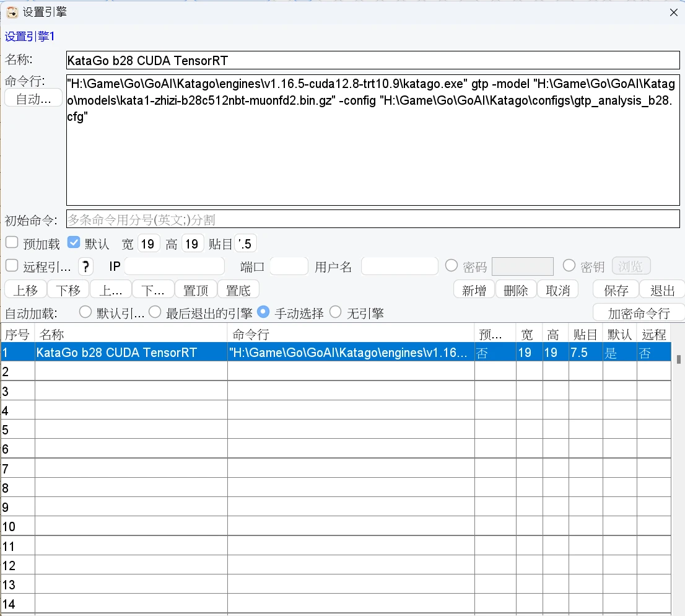Sort by the 名称 column header

(x=131, y=335)
